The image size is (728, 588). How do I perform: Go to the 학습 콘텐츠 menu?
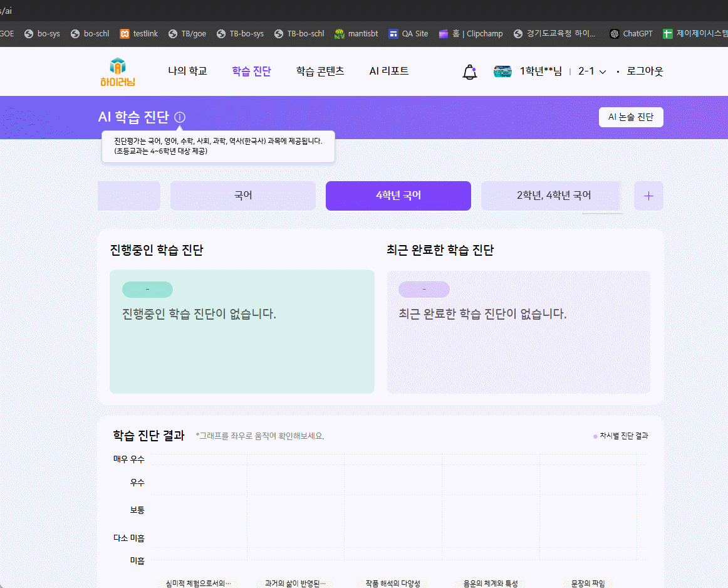click(320, 71)
